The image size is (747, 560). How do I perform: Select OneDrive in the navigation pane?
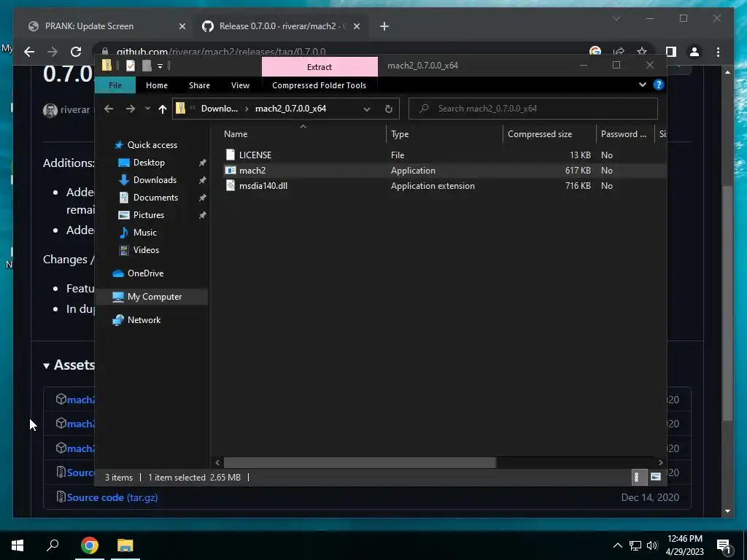pos(145,273)
